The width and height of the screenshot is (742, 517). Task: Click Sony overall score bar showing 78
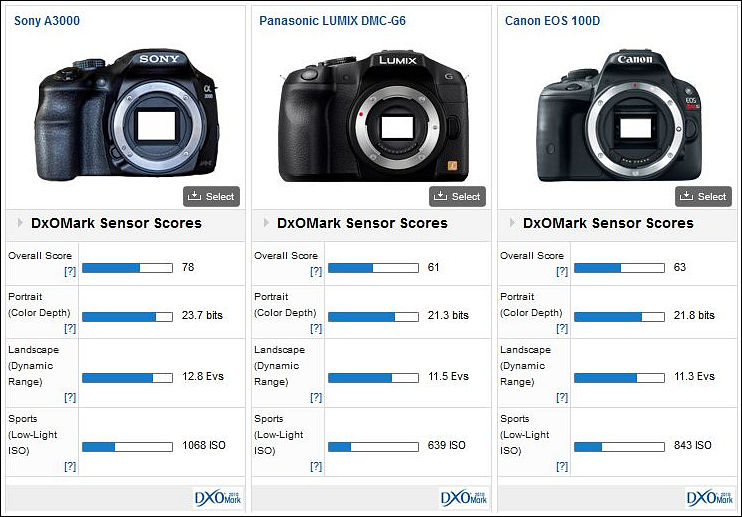click(127, 268)
